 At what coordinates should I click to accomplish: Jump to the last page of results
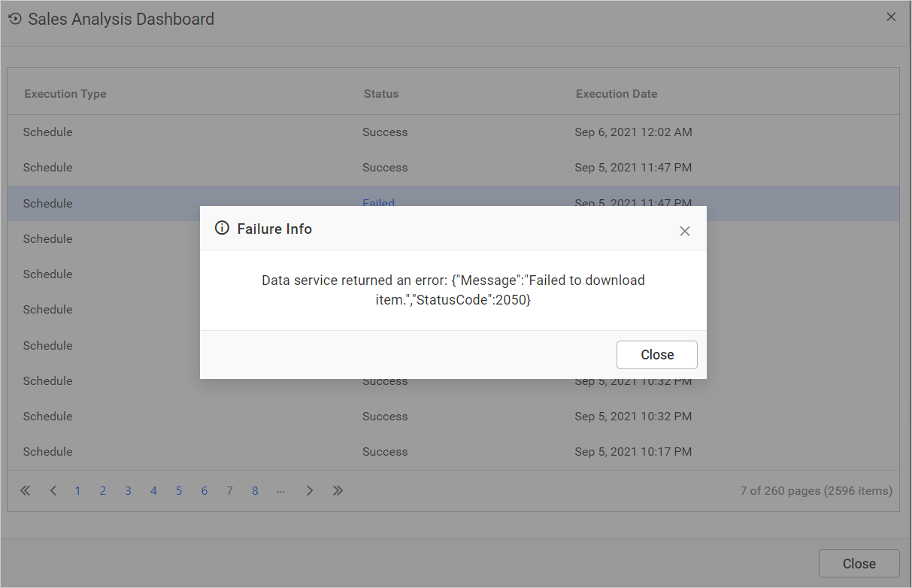338,491
